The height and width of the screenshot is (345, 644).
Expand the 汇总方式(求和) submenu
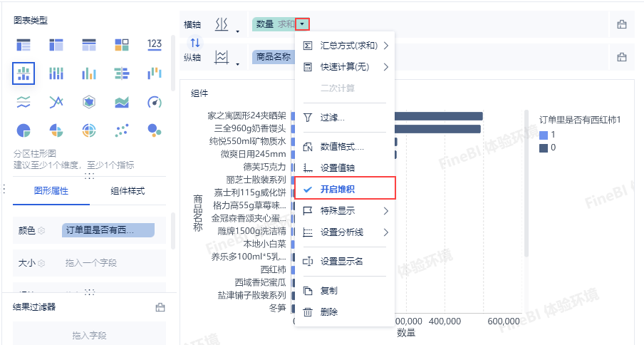tap(345, 46)
